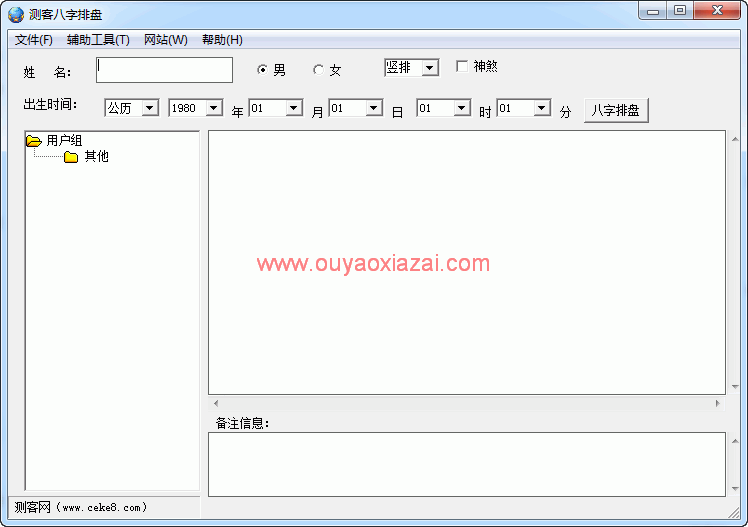Open the 文件(F) menu
The image size is (748, 527).
pyautogui.click(x=33, y=40)
